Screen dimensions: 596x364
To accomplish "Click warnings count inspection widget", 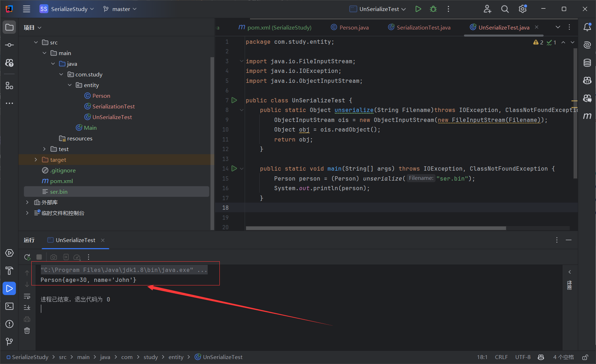I will (538, 42).
